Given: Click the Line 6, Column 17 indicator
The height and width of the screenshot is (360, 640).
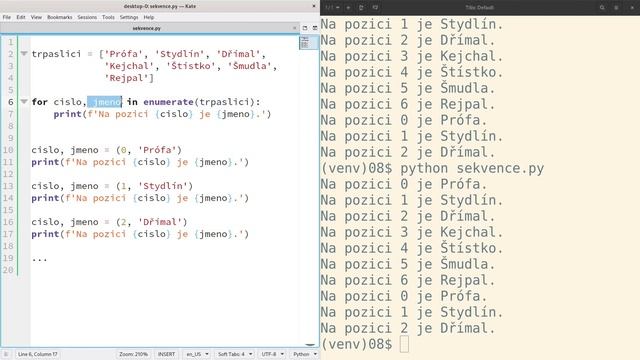Looking at the screenshot, I should [x=38, y=354].
